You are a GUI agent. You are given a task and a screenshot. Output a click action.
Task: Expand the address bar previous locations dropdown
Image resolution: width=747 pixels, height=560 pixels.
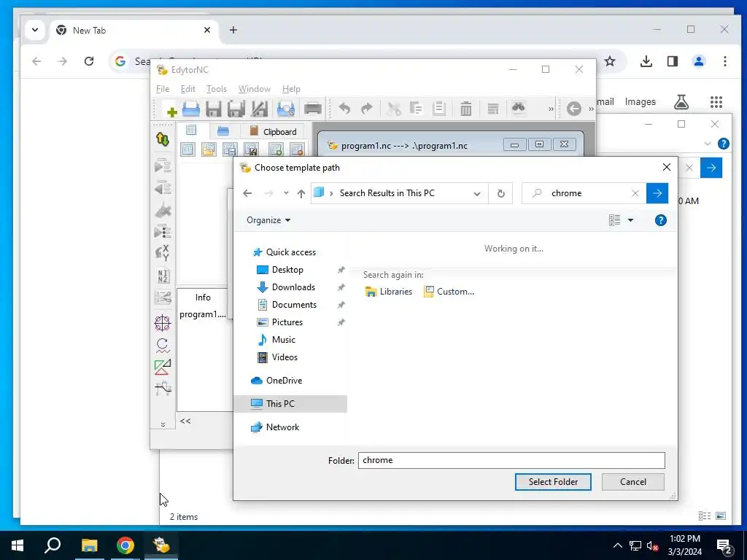477,193
